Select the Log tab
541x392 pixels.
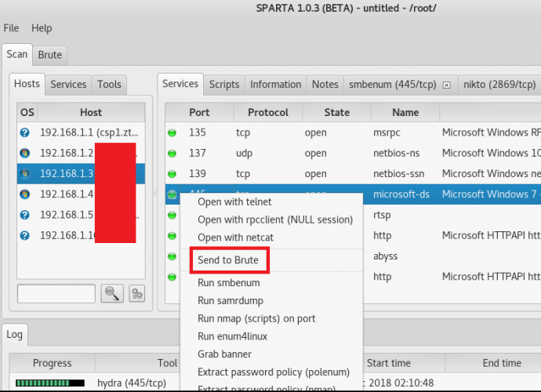pyautogui.click(x=14, y=334)
